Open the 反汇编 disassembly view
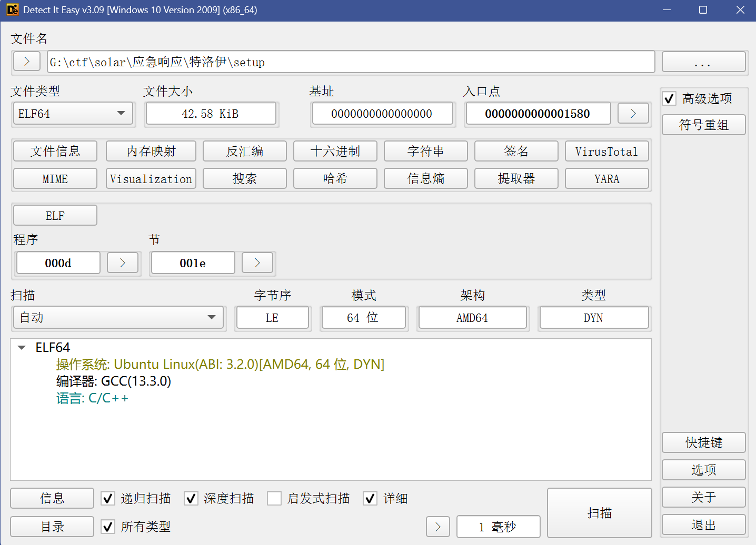The width and height of the screenshot is (756, 545). pyautogui.click(x=245, y=152)
